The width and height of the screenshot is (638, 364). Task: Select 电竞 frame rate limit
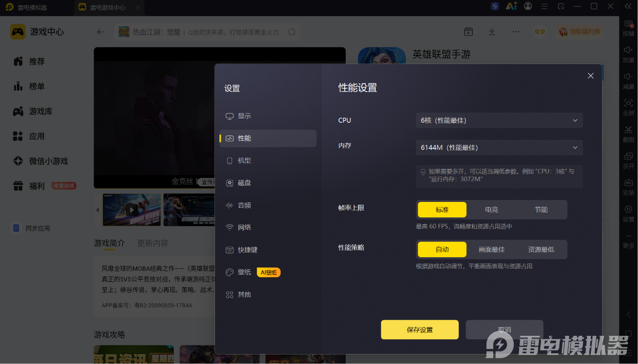tap(491, 210)
